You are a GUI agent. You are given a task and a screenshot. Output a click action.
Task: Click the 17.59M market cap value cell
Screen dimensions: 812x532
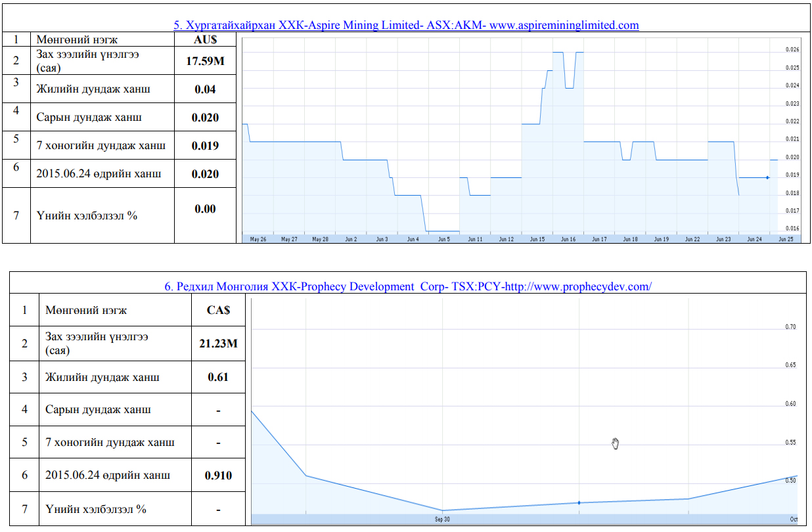[205, 62]
